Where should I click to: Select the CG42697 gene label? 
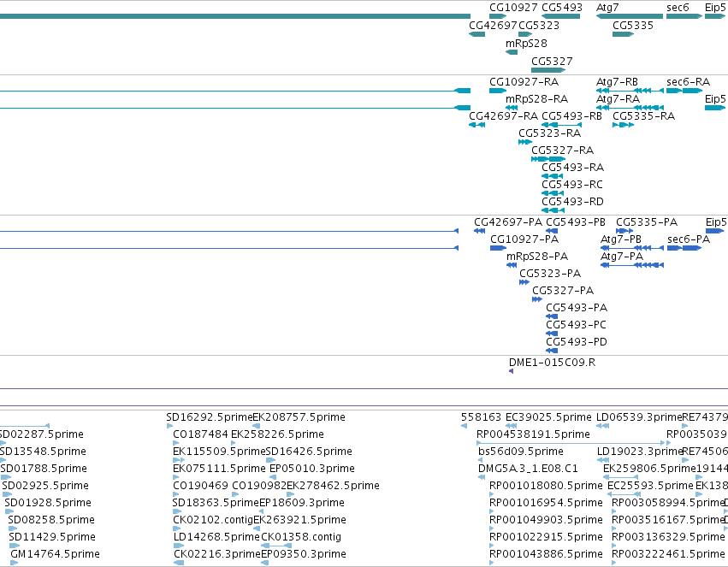492,26
